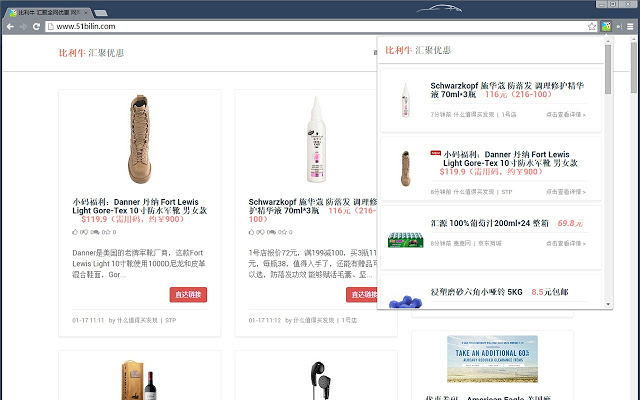Open the 汇源 100%葡萄汁 item in the popup
The image size is (640, 400).
click(490, 223)
